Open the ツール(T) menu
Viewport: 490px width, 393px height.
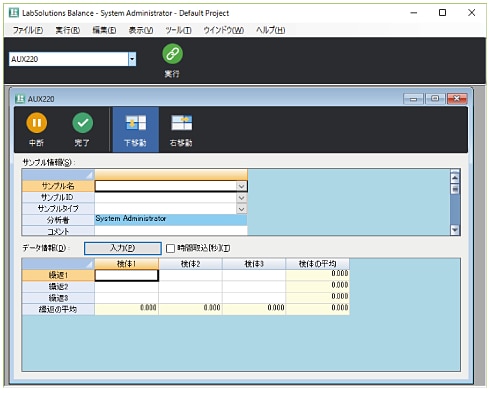click(x=178, y=30)
